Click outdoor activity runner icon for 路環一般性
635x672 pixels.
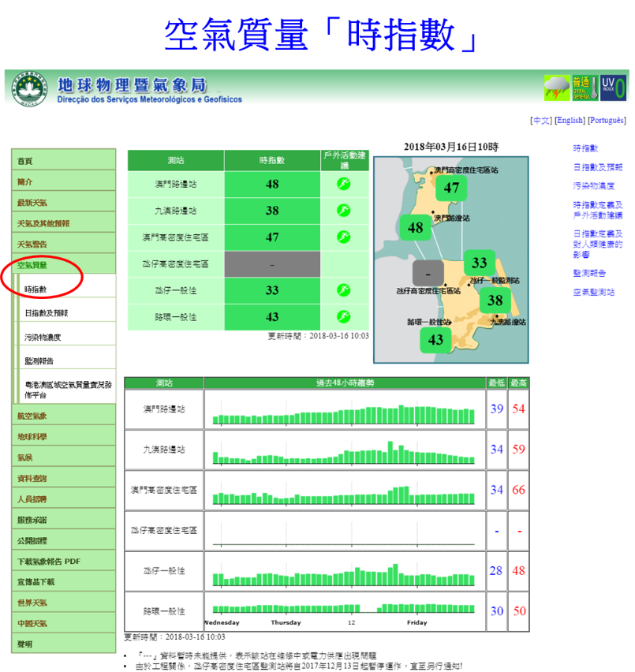[343, 316]
